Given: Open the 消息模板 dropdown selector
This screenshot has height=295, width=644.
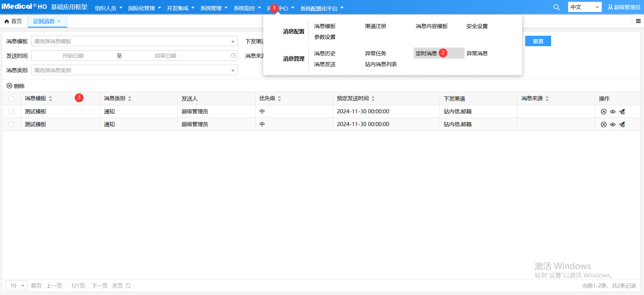Looking at the screenshot, I should click(134, 41).
